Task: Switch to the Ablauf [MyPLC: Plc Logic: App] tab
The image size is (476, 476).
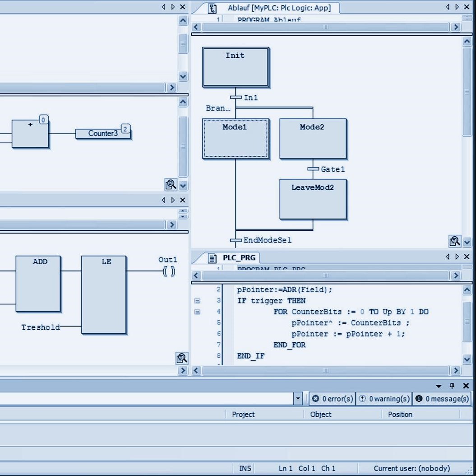Action: pos(279,8)
